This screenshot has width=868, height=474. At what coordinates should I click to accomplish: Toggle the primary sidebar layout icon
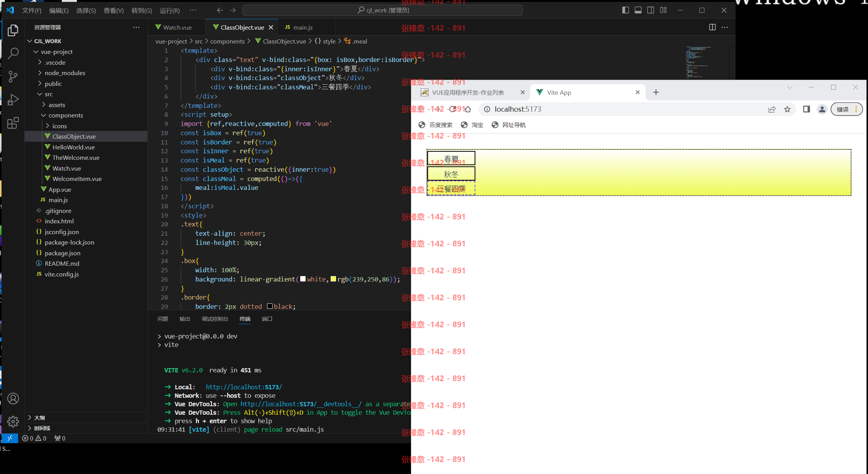(x=625, y=10)
